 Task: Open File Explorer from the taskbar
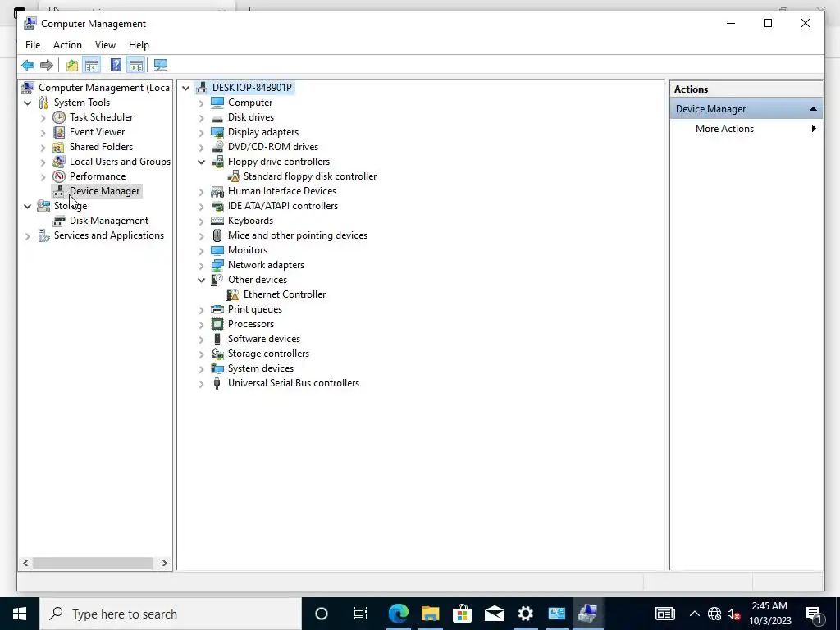tap(430, 614)
